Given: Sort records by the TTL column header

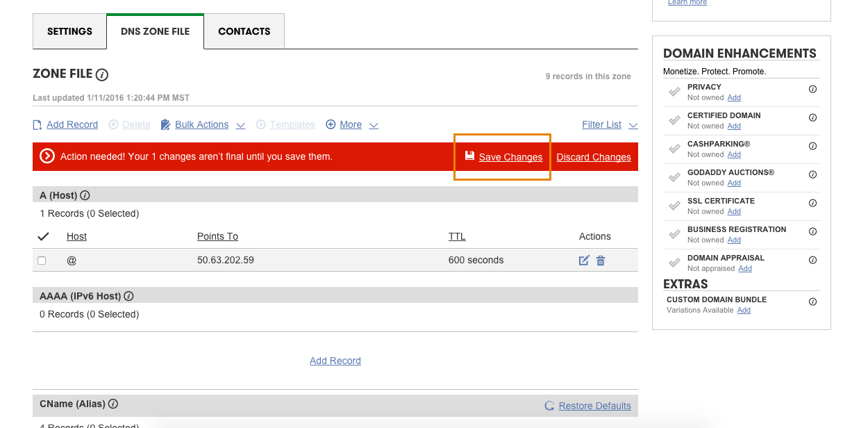Looking at the screenshot, I should [457, 237].
